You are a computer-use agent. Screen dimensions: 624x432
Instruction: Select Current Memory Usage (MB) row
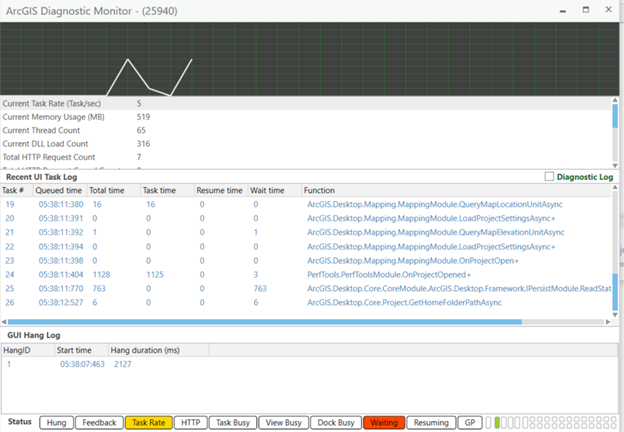[x=306, y=117]
